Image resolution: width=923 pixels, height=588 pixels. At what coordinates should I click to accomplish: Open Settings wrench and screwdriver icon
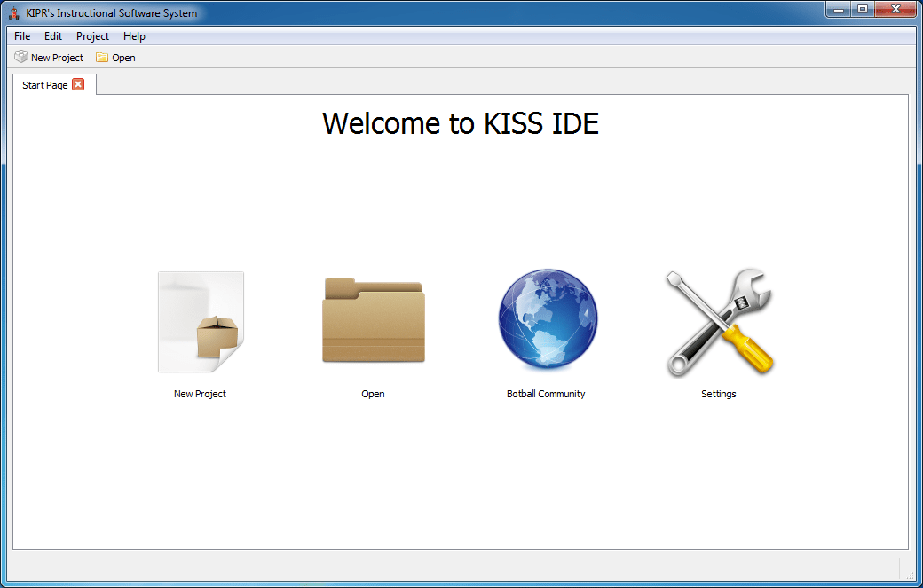[x=719, y=322]
